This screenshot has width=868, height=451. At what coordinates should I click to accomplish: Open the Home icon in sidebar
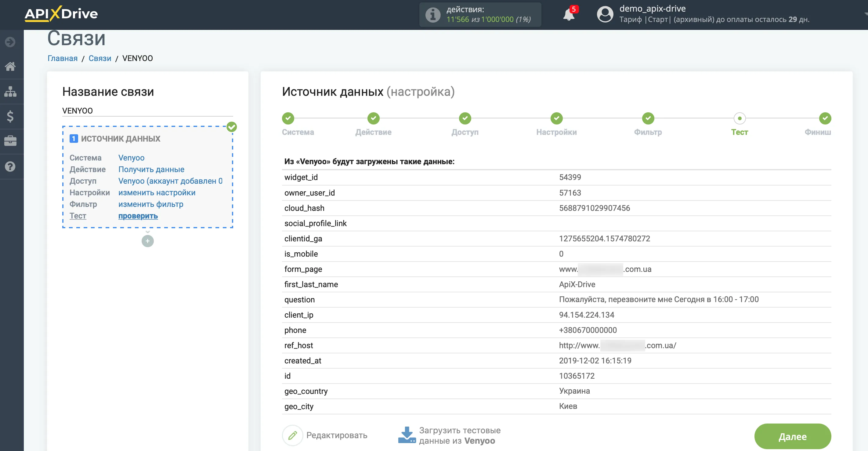coord(10,66)
